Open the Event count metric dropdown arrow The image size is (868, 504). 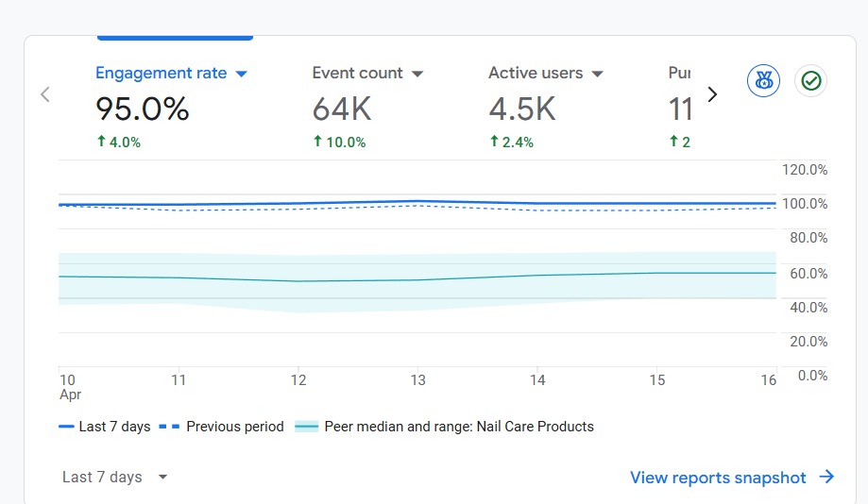pyautogui.click(x=417, y=74)
